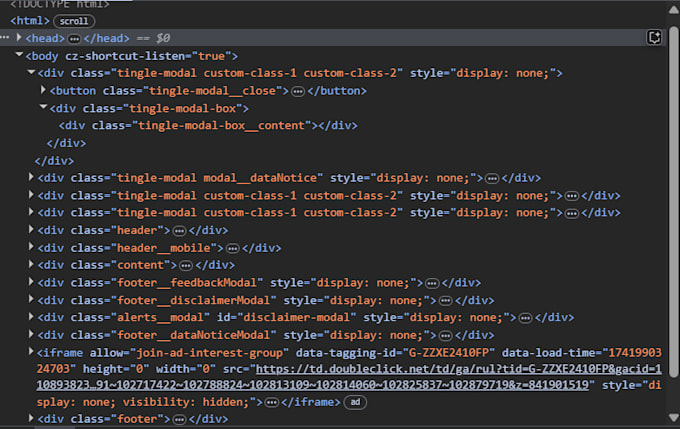This screenshot has width=680, height=429.
Task: Collapse the first tingle-modal custom-class div
Action: tap(31, 72)
